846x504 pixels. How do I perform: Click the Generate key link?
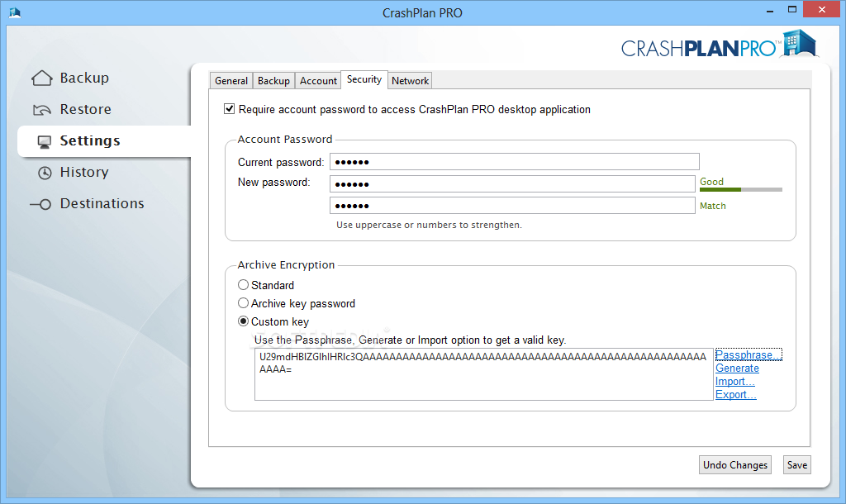(x=737, y=368)
